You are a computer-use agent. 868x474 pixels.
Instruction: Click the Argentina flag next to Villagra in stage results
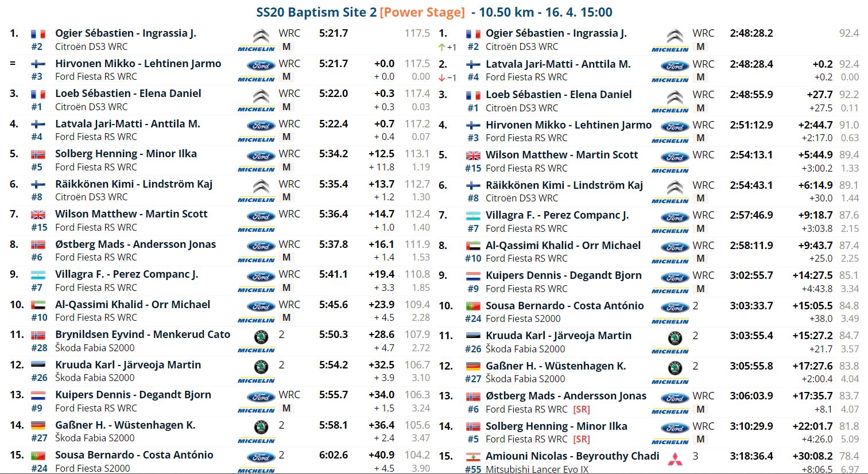38,275
